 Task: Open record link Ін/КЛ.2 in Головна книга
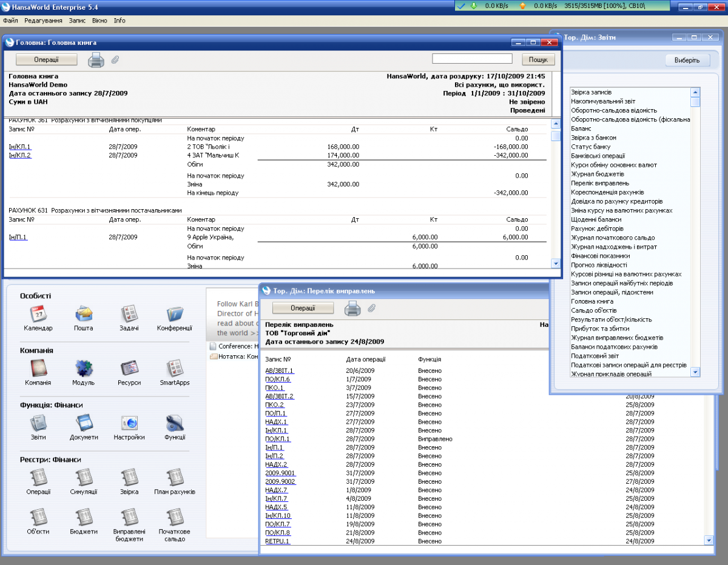pos(19,155)
